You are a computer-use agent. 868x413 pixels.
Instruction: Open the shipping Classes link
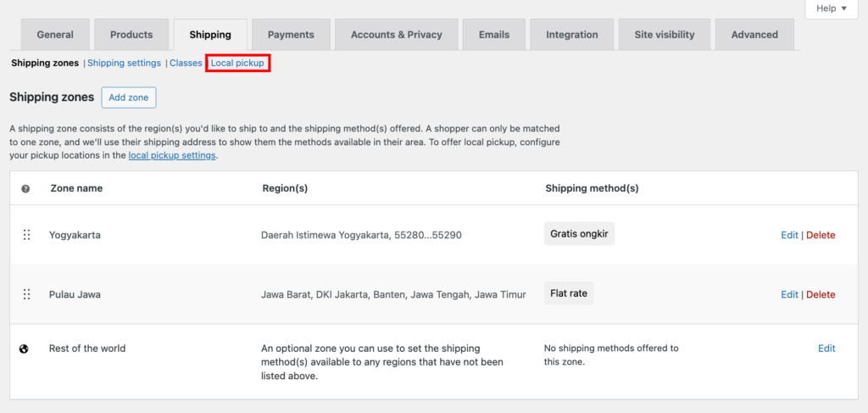[x=186, y=64]
